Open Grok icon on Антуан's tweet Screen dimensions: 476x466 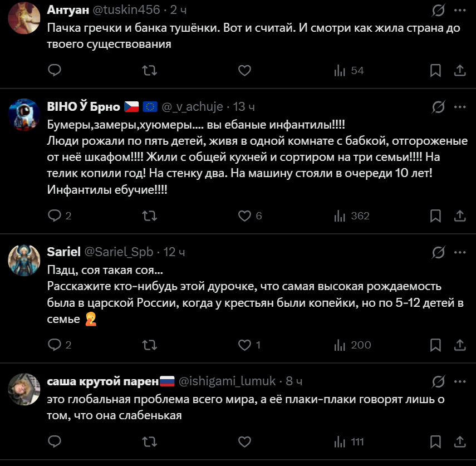439,10
